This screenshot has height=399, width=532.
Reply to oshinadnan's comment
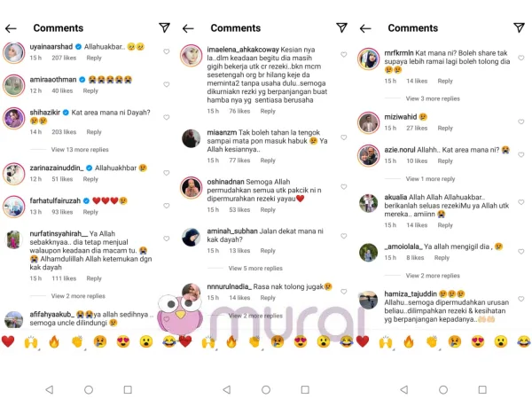click(x=268, y=210)
